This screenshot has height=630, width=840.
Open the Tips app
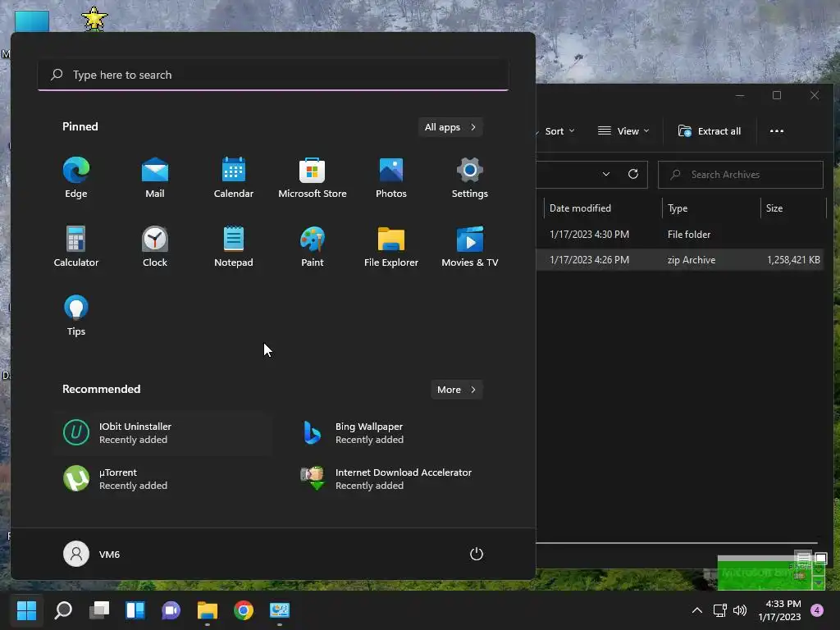(x=76, y=316)
